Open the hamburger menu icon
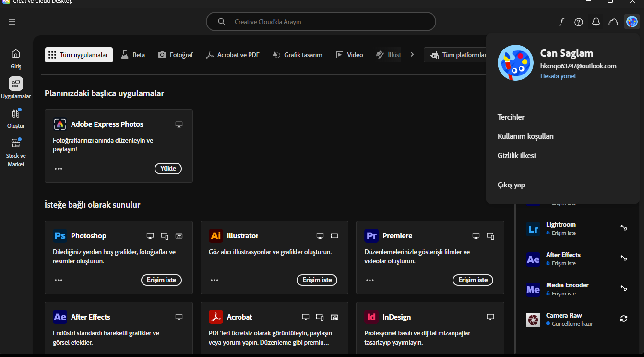Screen dimensions: 644x357 click(12, 22)
